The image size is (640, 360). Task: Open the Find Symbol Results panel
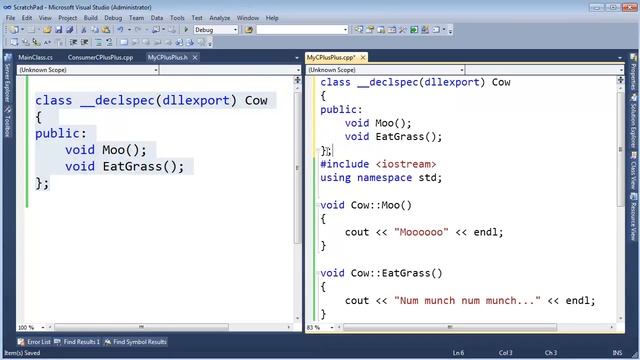[x=136, y=342]
